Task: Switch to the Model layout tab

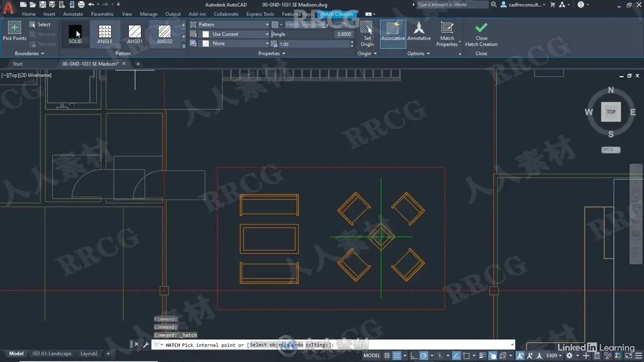Action: tap(16, 353)
